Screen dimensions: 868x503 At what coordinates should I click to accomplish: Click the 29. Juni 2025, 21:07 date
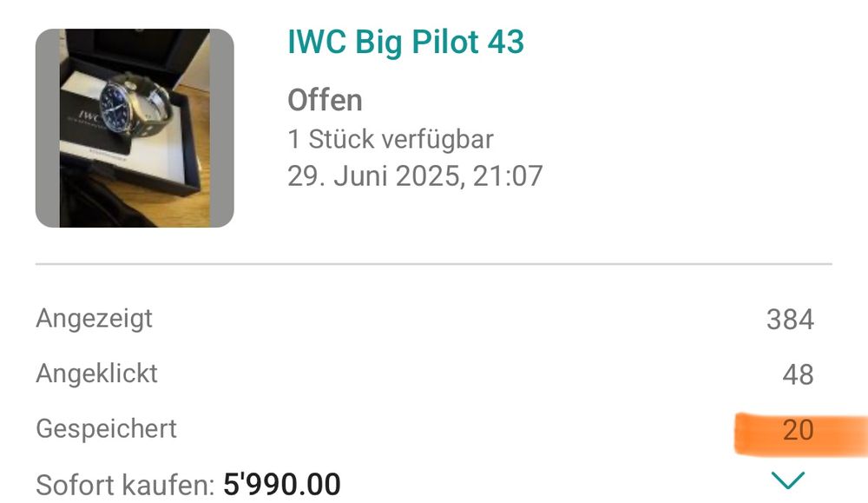pos(415,176)
